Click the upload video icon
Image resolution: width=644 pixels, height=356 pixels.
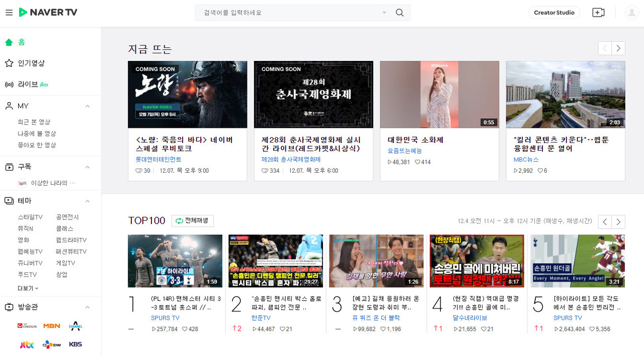[598, 13]
